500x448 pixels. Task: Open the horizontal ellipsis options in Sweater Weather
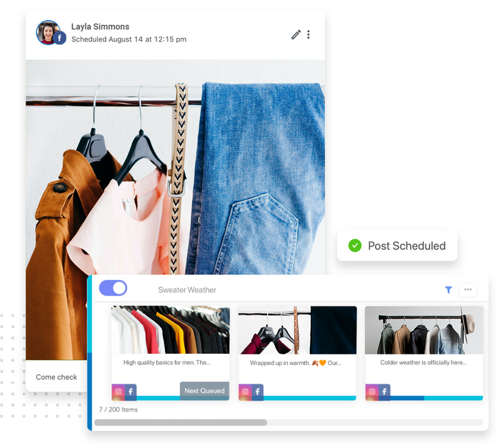[468, 290]
